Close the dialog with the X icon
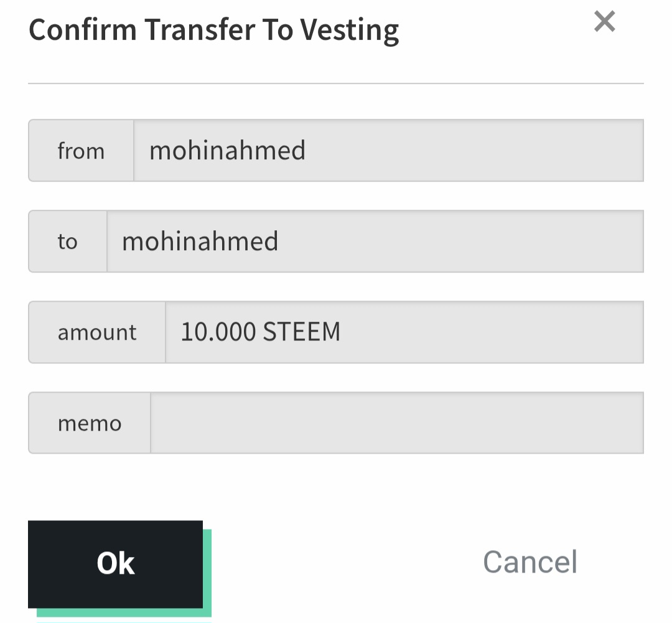 coord(604,22)
